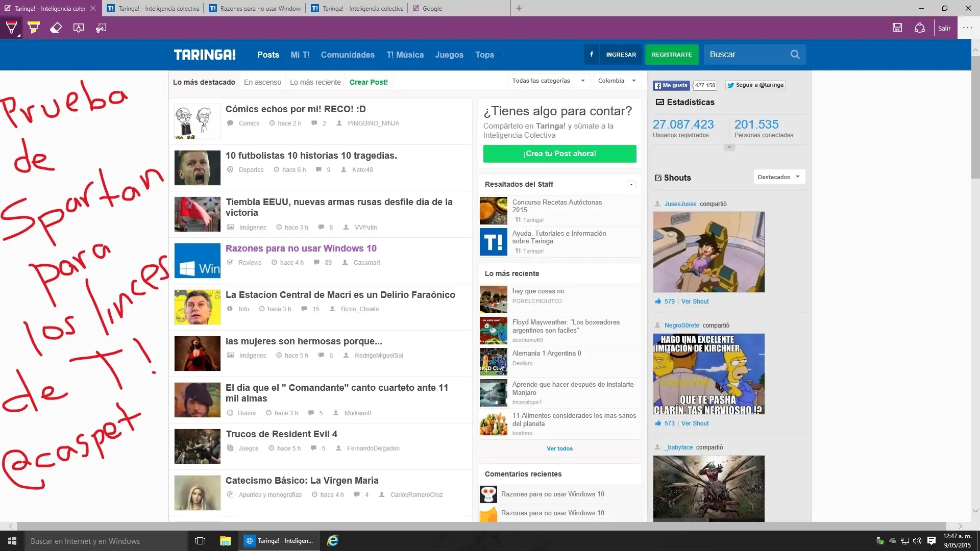Select the red pen annotation tool

point(11,28)
